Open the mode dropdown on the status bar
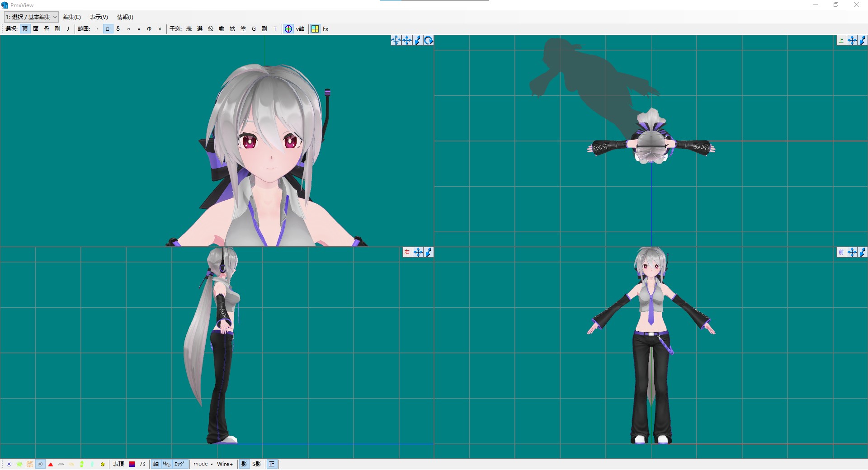Image resolution: width=868 pixels, height=470 pixels. pos(202,464)
